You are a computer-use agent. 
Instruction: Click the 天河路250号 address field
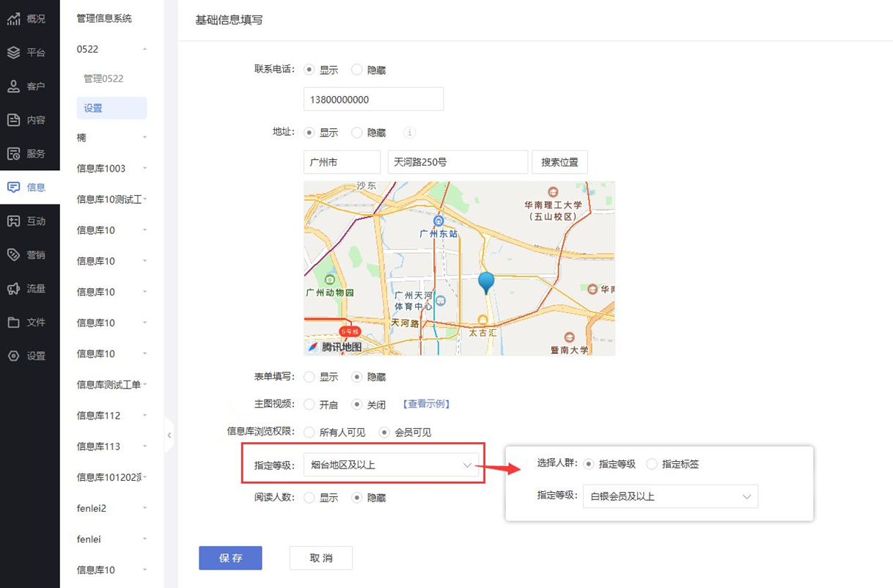[x=457, y=162]
